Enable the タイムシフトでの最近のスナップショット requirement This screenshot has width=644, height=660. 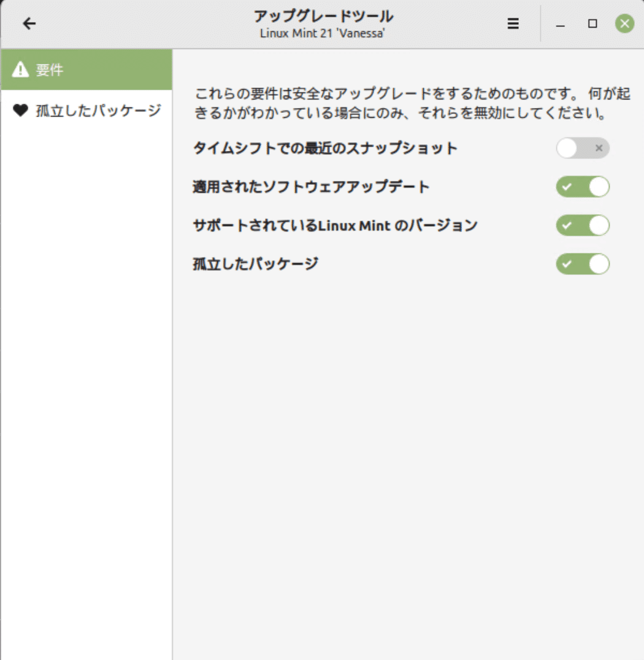point(582,148)
